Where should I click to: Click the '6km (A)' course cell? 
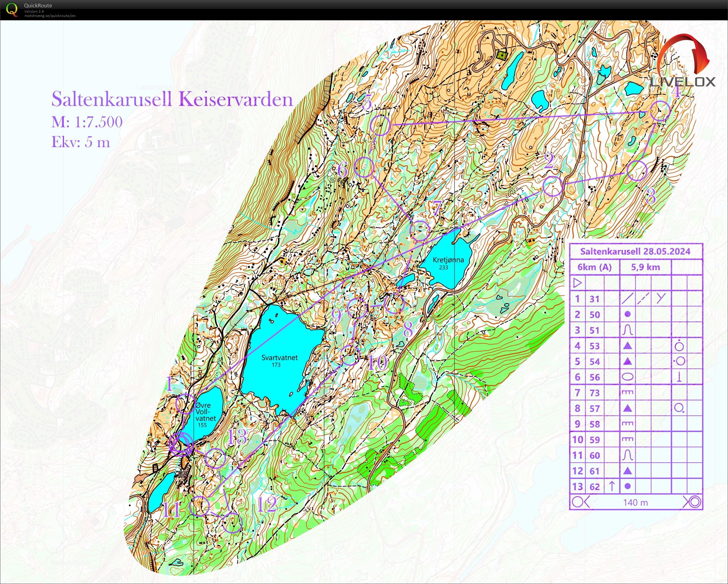click(x=595, y=267)
